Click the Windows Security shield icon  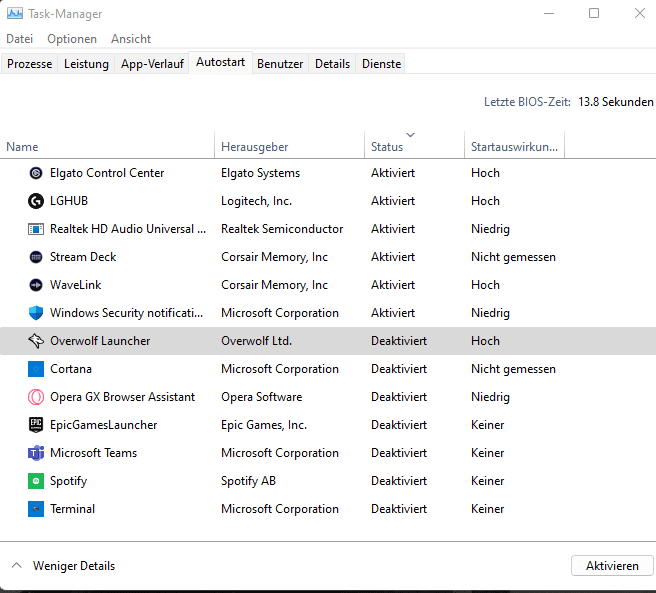36,313
